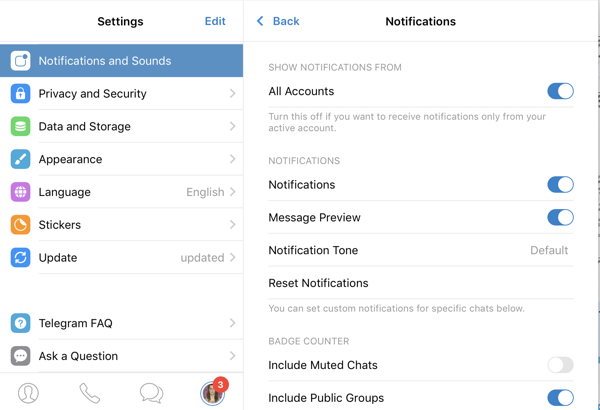Enable the Include Muted Chats switch

560,365
